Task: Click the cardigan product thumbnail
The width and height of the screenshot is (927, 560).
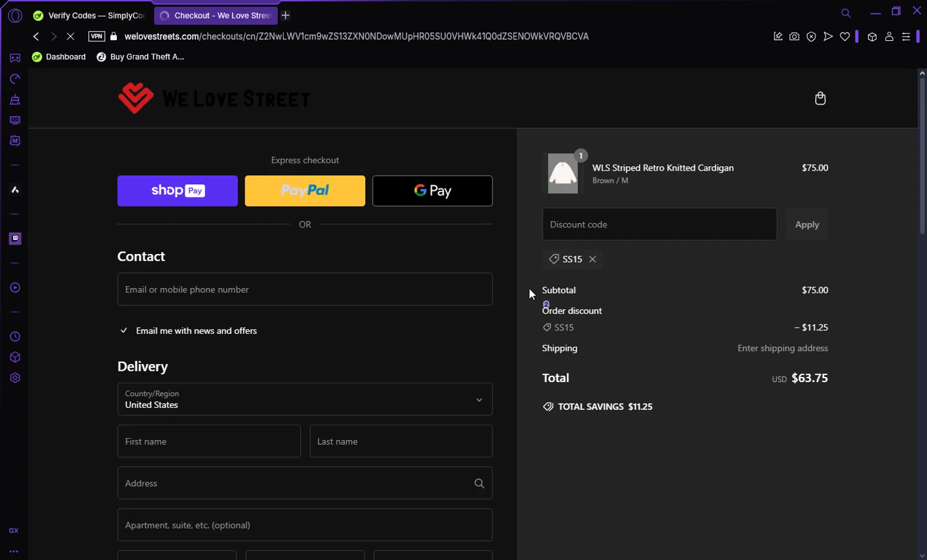Action: [x=563, y=174]
